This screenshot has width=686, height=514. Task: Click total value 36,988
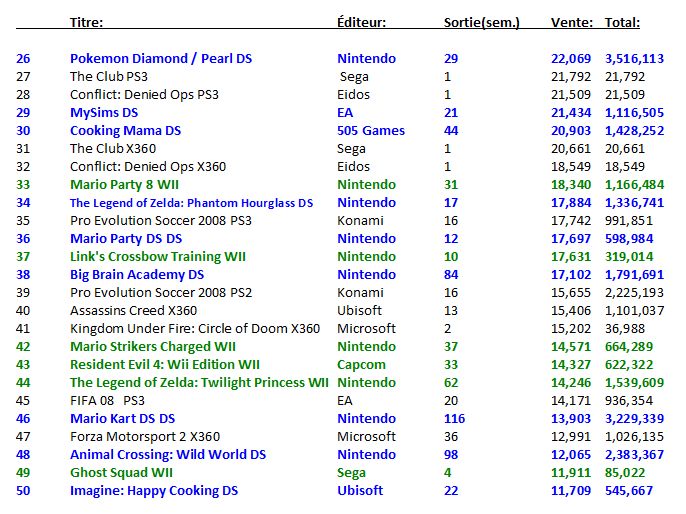click(x=625, y=329)
